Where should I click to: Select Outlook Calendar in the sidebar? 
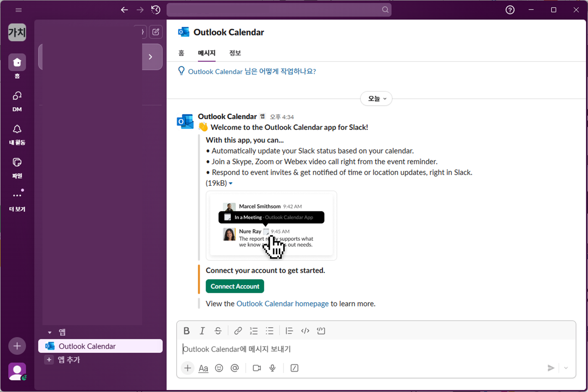pyautogui.click(x=100, y=346)
